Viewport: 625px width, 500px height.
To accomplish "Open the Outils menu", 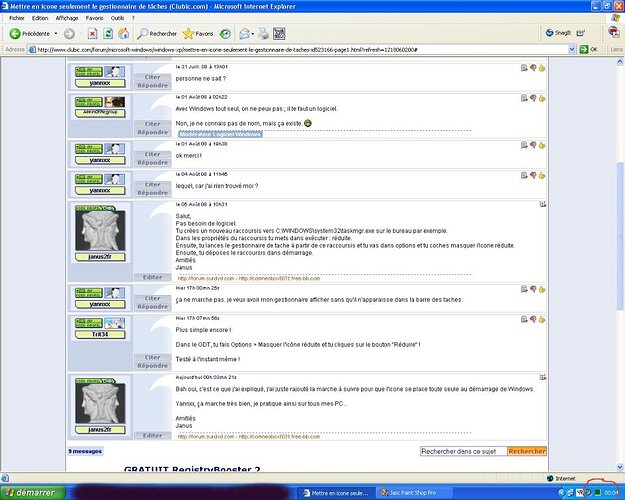I will coord(118,18).
